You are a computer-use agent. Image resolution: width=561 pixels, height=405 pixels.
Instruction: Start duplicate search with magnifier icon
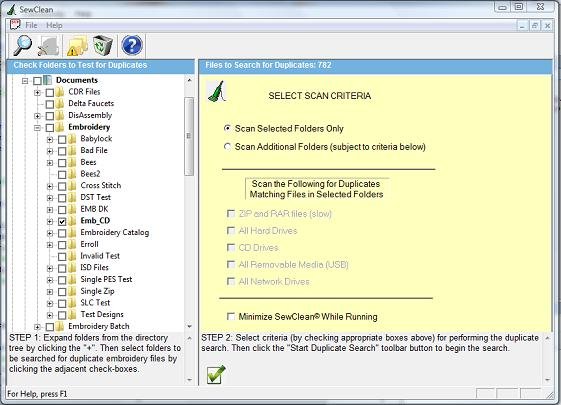point(22,45)
